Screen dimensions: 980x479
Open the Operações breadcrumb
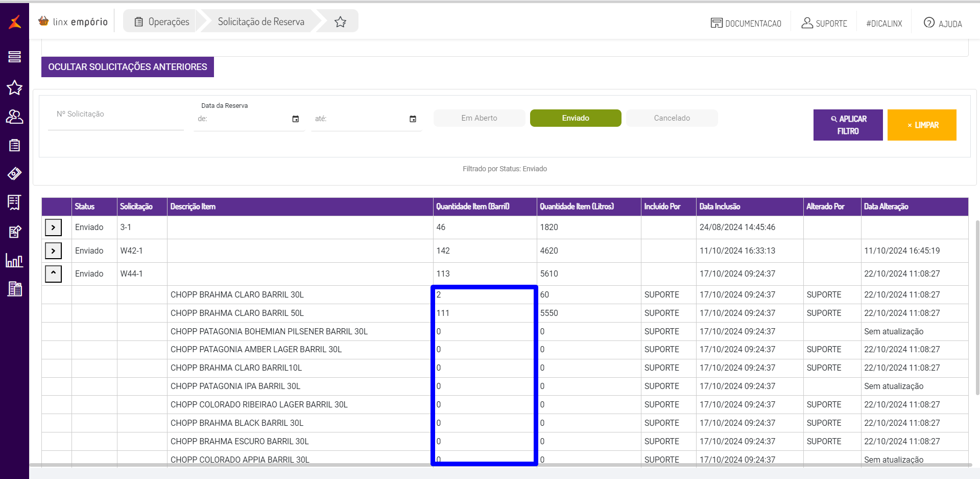(x=162, y=21)
